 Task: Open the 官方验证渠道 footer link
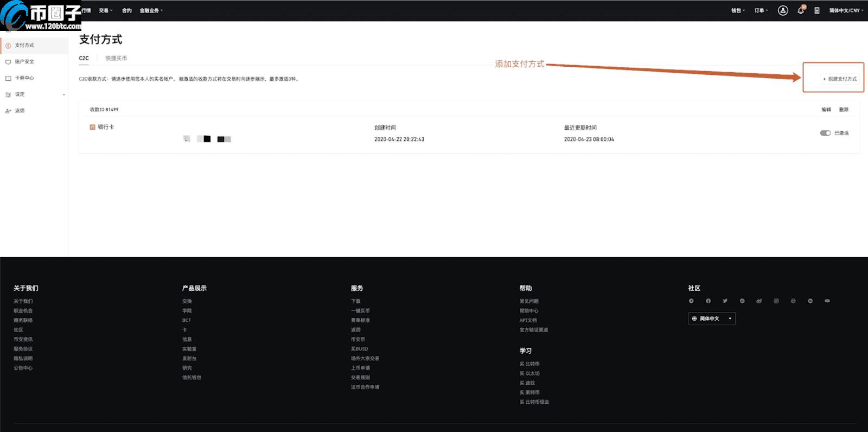pyautogui.click(x=534, y=330)
